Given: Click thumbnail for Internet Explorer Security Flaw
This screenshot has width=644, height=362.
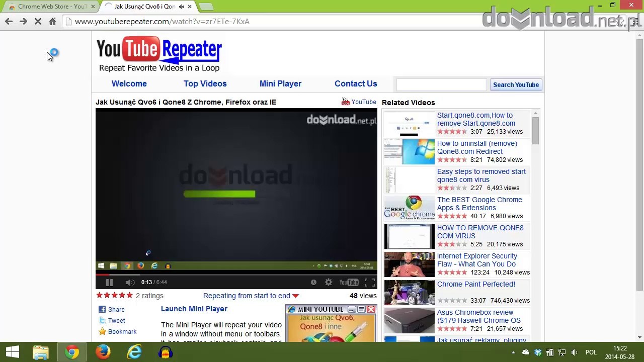Looking at the screenshot, I should pyautogui.click(x=409, y=264).
